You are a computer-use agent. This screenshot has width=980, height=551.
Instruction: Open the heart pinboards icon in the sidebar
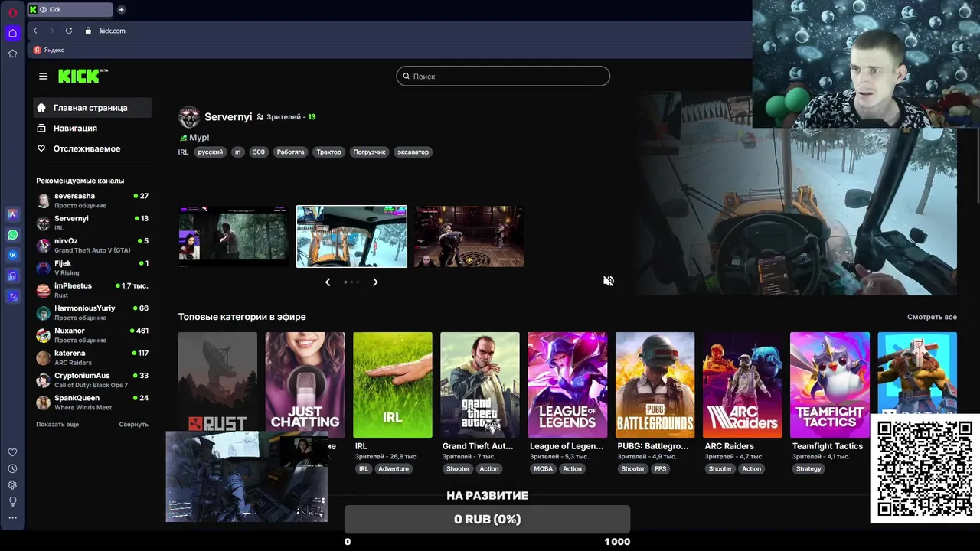[12, 452]
